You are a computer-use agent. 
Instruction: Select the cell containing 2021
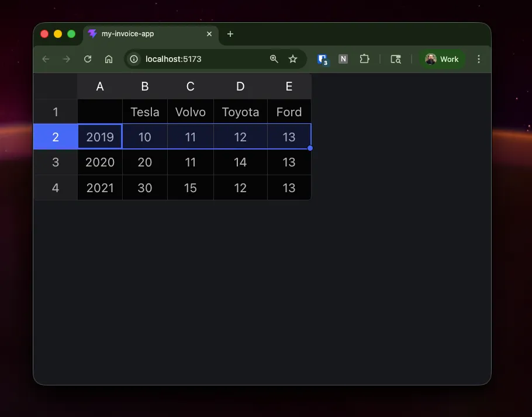[100, 188]
